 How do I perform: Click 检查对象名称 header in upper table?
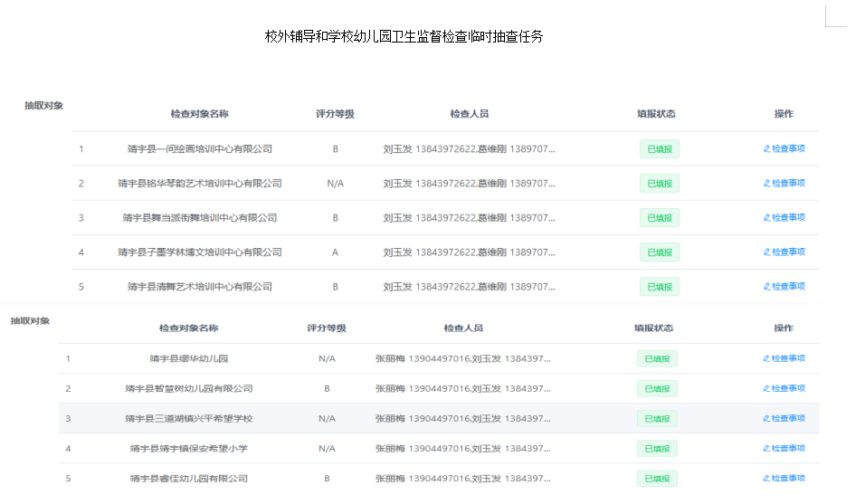[x=200, y=114]
